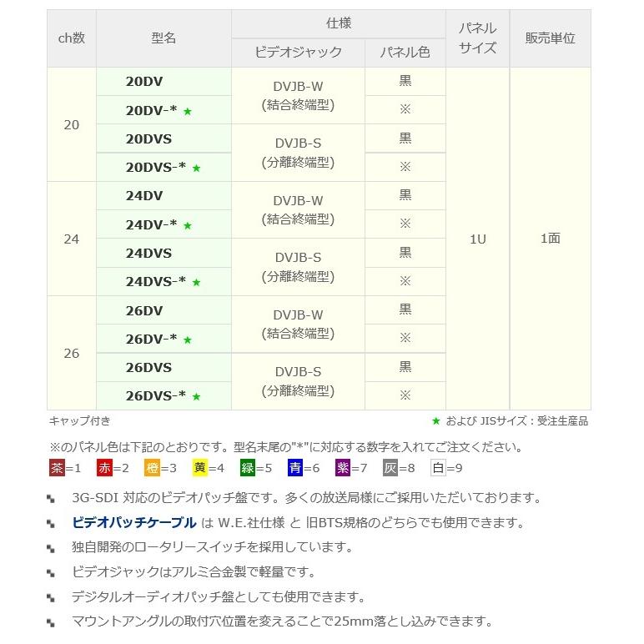Click the green star beside 26DV-*

coord(188,340)
